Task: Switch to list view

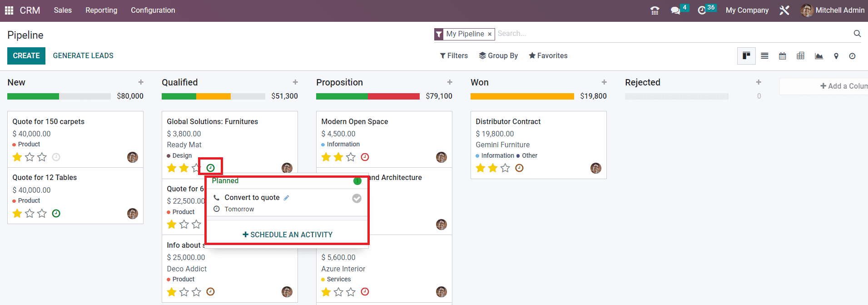Action: [x=764, y=56]
